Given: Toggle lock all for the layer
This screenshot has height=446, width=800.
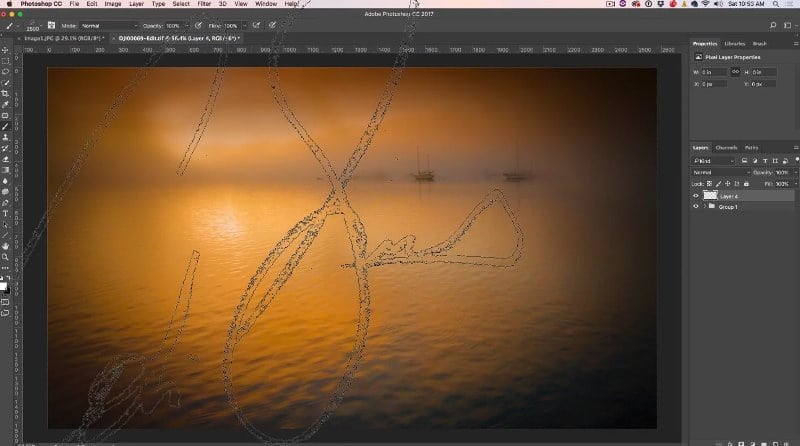Looking at the screenshot, I should tap(746, 184).
